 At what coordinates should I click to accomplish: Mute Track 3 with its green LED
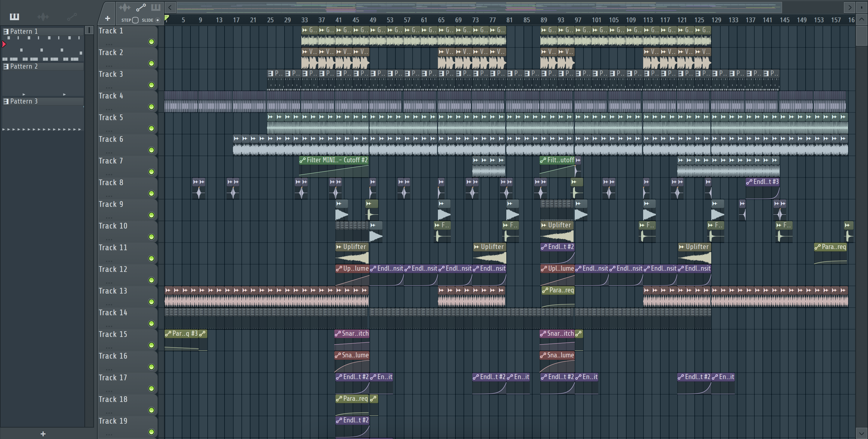coord(151,85)
